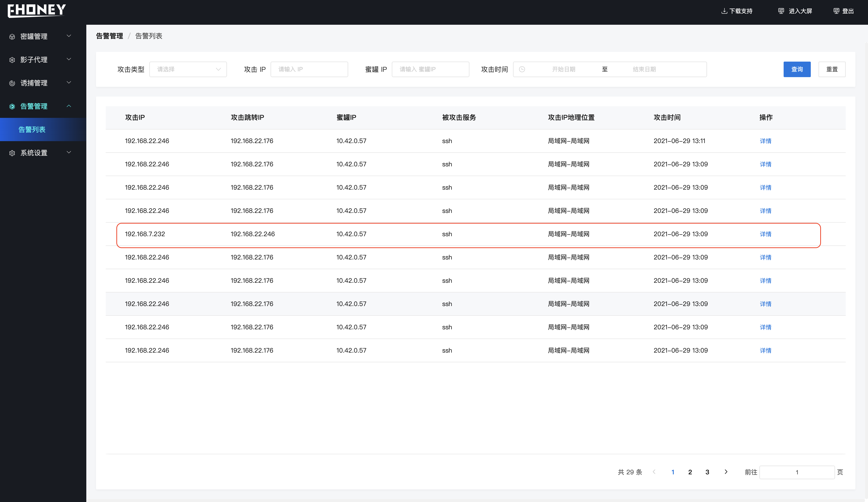Click the enter big screen monitor icon
The height and width of the screenshot is (502, 868).
point(781,11)
